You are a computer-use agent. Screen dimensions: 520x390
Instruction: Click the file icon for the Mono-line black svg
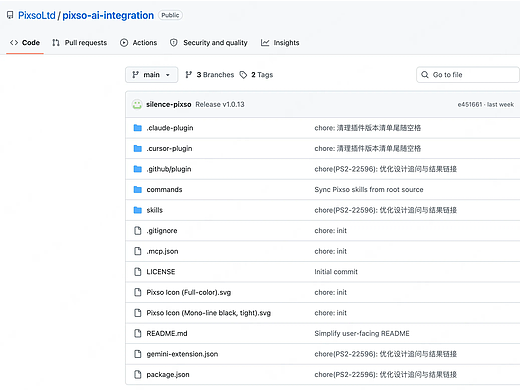click(x=138, y=313)
